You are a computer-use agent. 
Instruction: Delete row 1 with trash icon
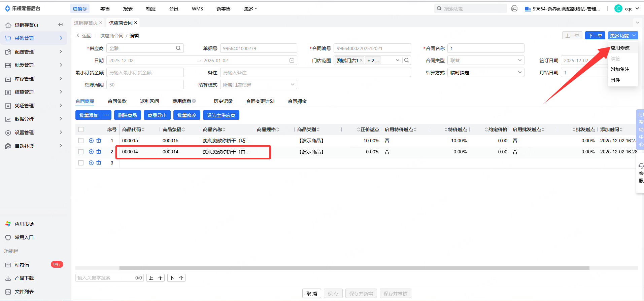pyautogui.click(x=99, y=141)
